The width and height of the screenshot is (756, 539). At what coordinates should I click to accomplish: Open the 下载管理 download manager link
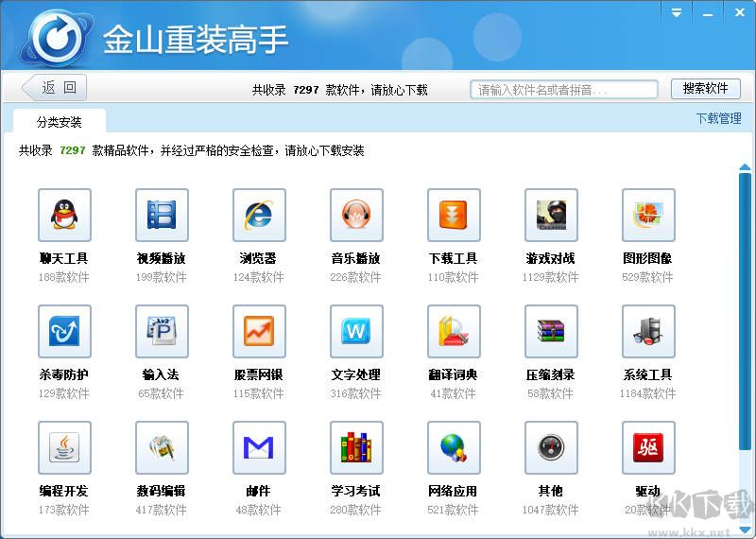tap(718, 119)
